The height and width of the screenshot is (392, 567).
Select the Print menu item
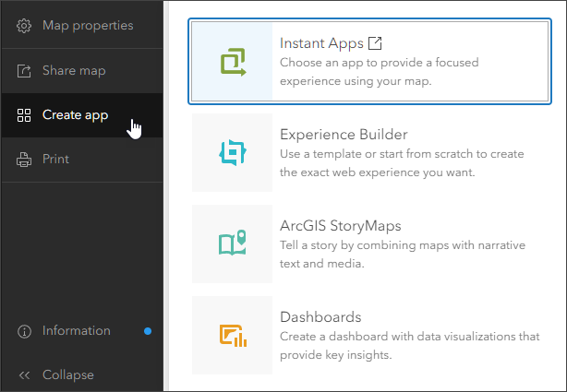pos(56,160)
